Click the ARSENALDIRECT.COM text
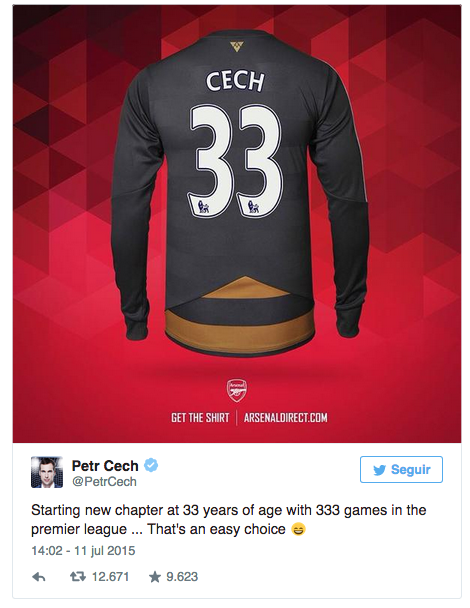 [x=285, y=418]
